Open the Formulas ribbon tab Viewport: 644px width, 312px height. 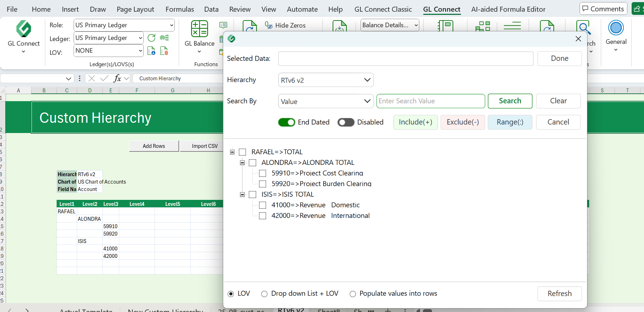coord(179,9)
